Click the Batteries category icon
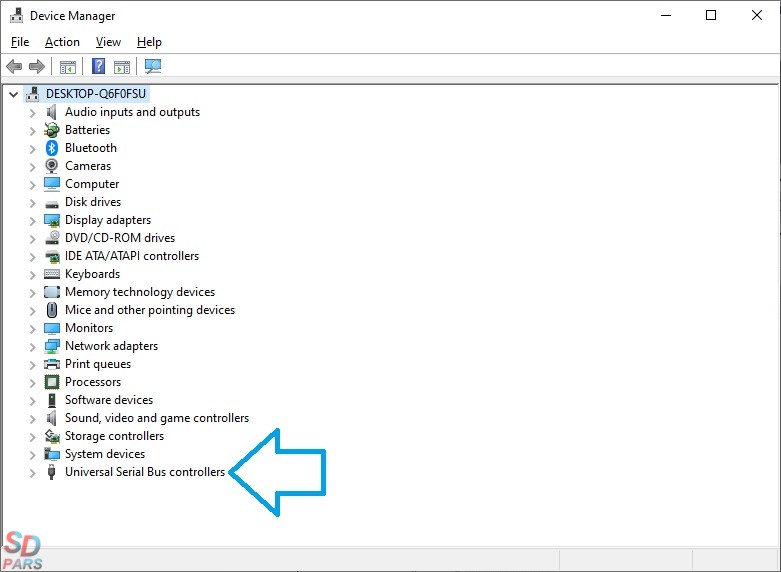The image size is (781, 572). 52,130
